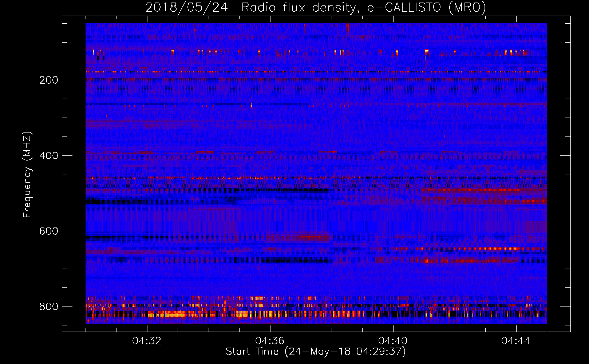The width and height of the screenshot is (589, 364).
Task: Click the 400 frequency tick label
Action: [49, 156]
